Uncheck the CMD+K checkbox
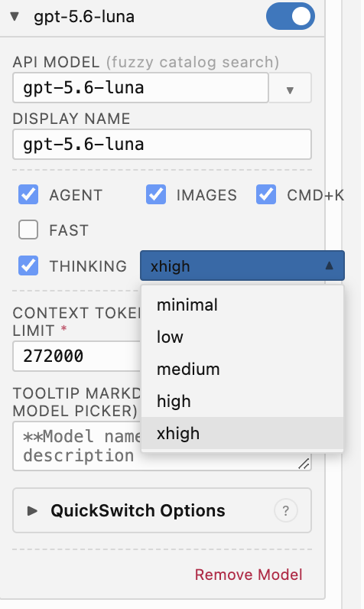Image resolution: width=364 pixels, height=609 pixels. coord(266,194)
